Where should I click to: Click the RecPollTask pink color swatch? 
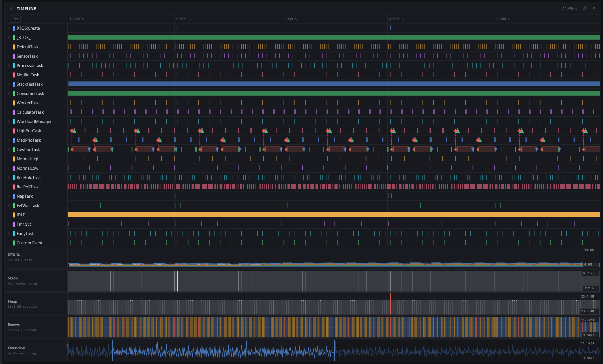tap(14, 187)
